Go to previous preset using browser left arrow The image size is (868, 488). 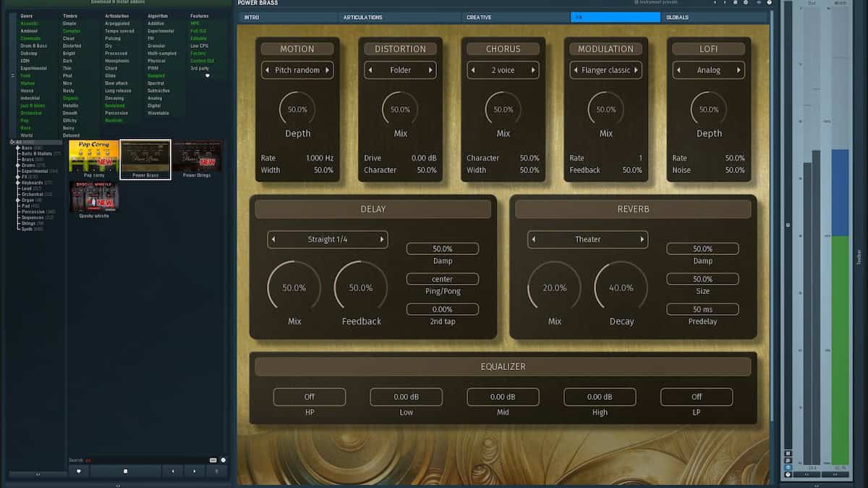pos(172,471)
